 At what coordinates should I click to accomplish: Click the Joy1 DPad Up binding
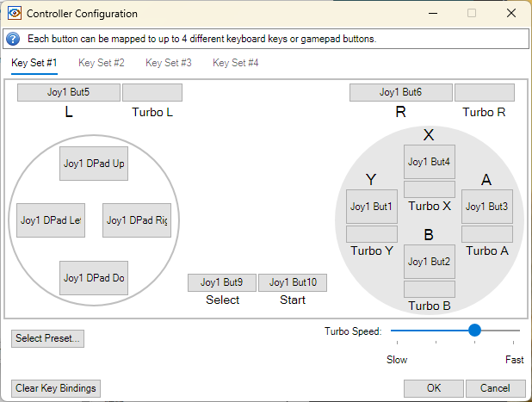[94, 164]
